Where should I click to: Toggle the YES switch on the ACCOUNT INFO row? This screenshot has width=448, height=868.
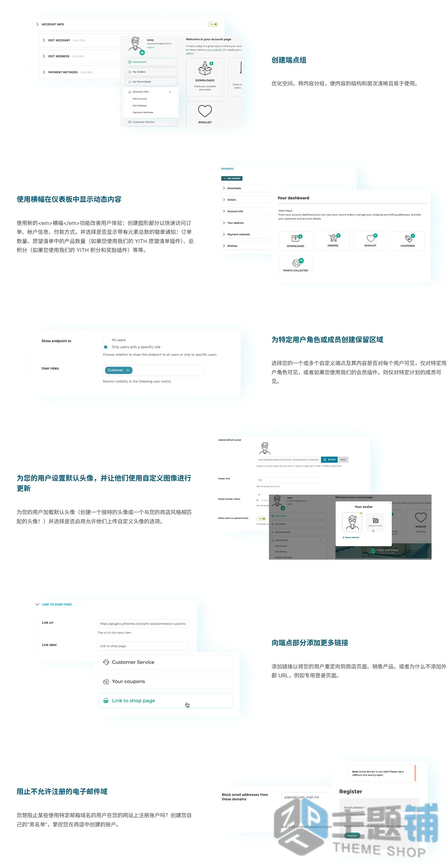click(213, 24)
